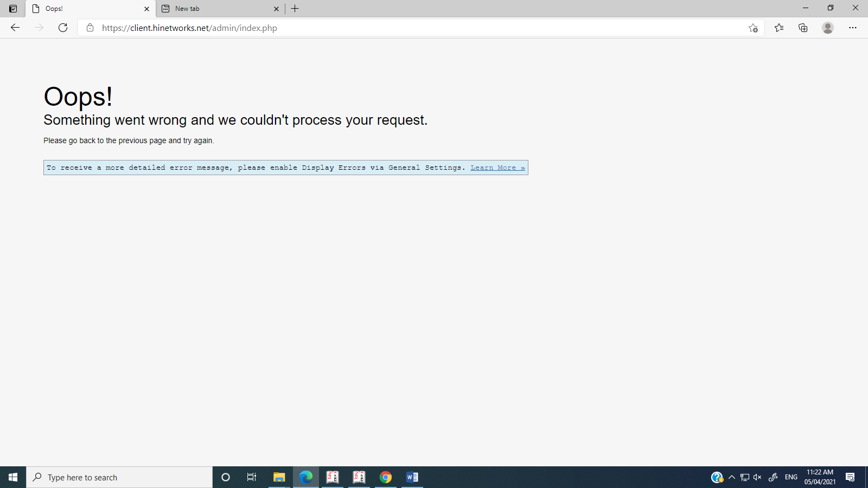Open the Edge settings menu
868x488 pixels.
[853, 28]
